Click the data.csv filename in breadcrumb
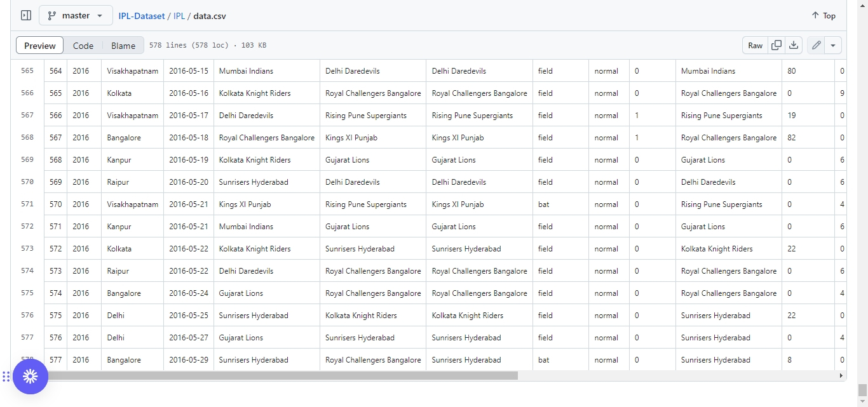 (x=210, y=16)
